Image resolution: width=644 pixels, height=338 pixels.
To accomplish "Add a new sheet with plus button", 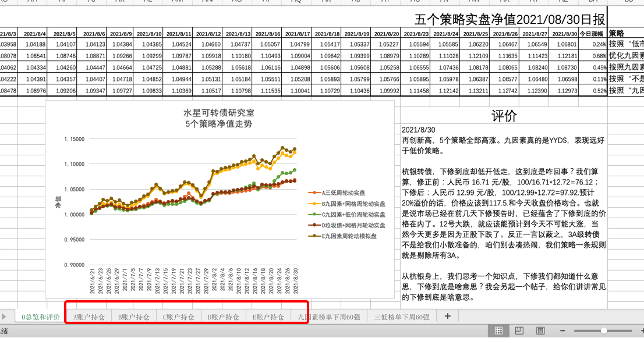I will pos(447,316).
